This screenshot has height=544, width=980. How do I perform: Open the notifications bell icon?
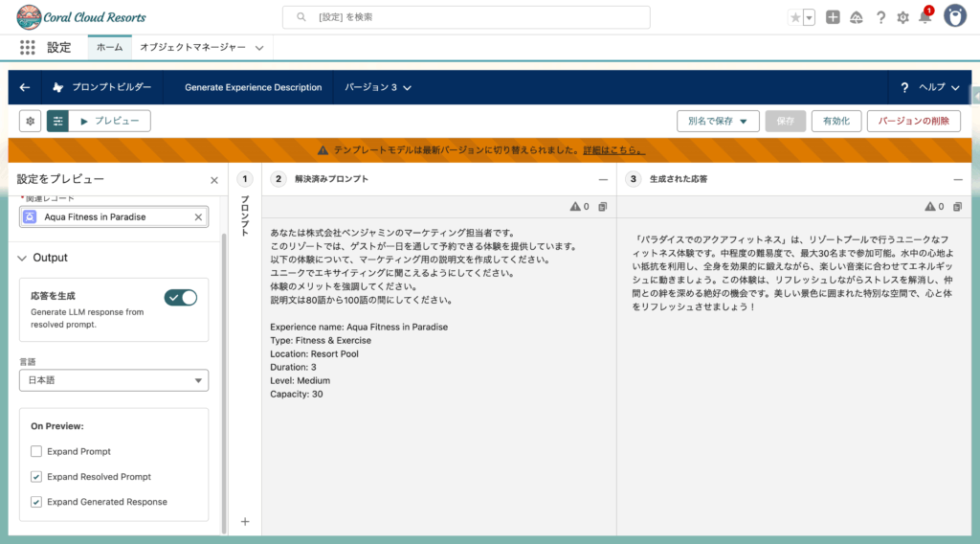[924, 17]
